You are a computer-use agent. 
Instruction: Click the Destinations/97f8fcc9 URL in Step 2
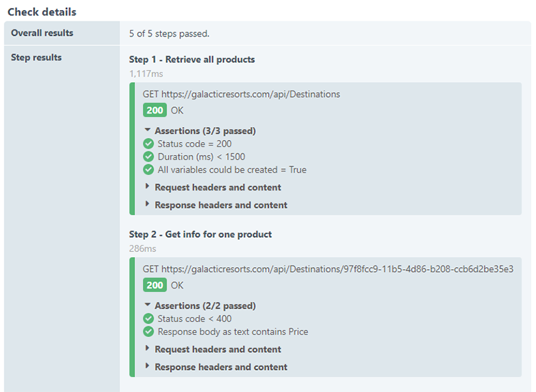click(x=328, y=269)
